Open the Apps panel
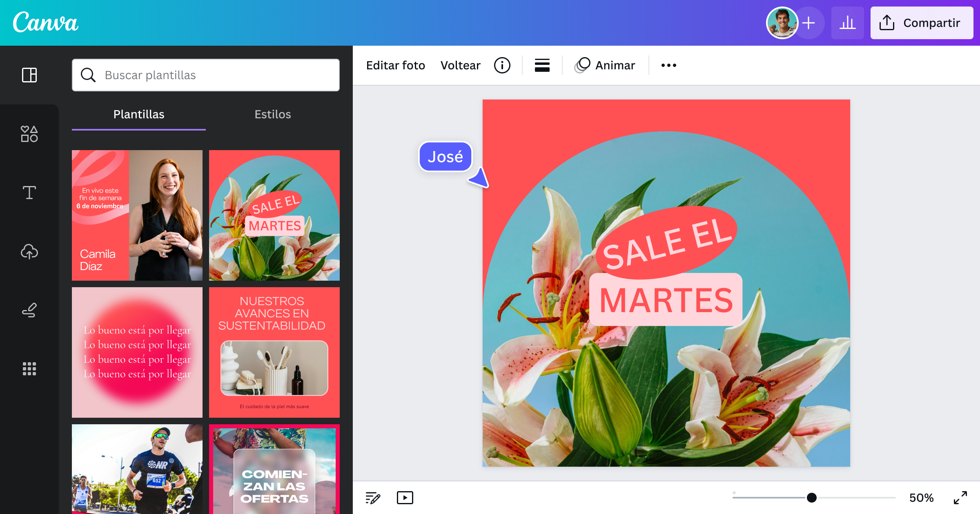Screen dimensions: 980x514 click(x=29, y=369)
